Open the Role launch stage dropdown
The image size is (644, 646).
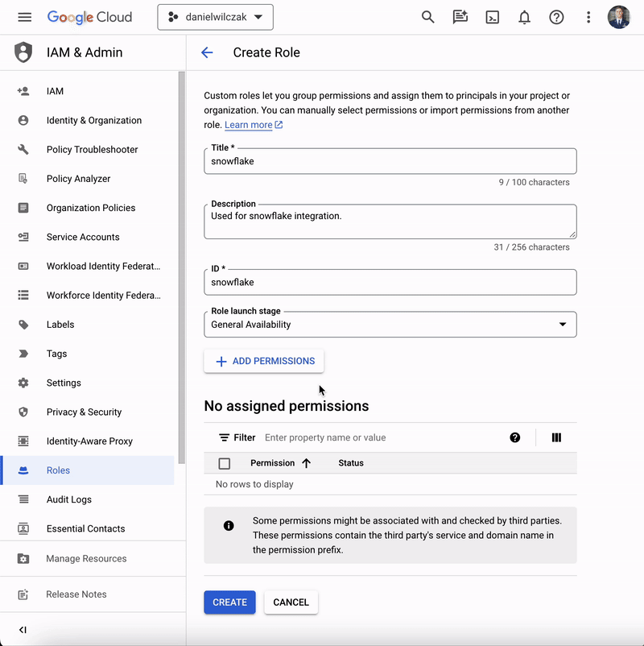pos(390,325)
